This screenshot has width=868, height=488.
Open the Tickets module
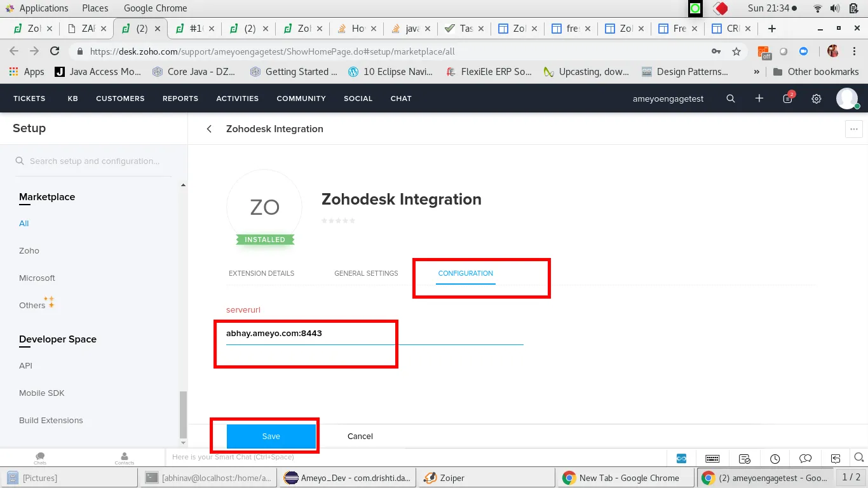pyautogui.click(x=29, y=98)
